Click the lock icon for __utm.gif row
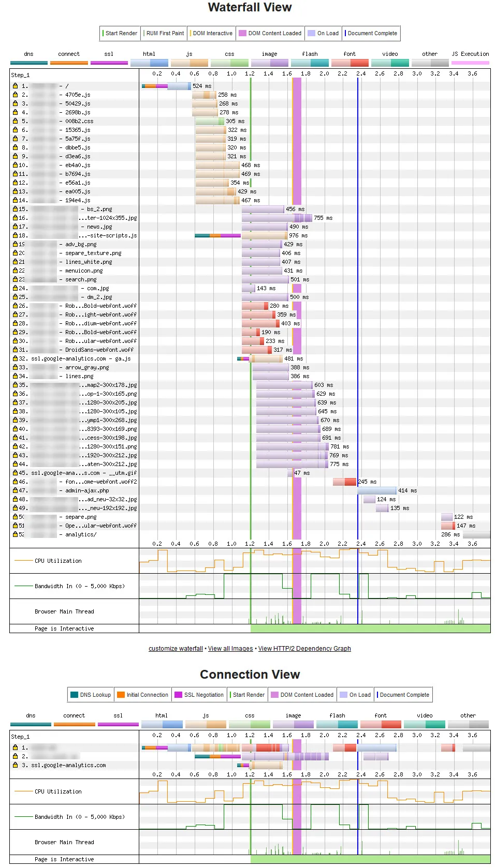This screenshot has height=868, width=495. 15,473
